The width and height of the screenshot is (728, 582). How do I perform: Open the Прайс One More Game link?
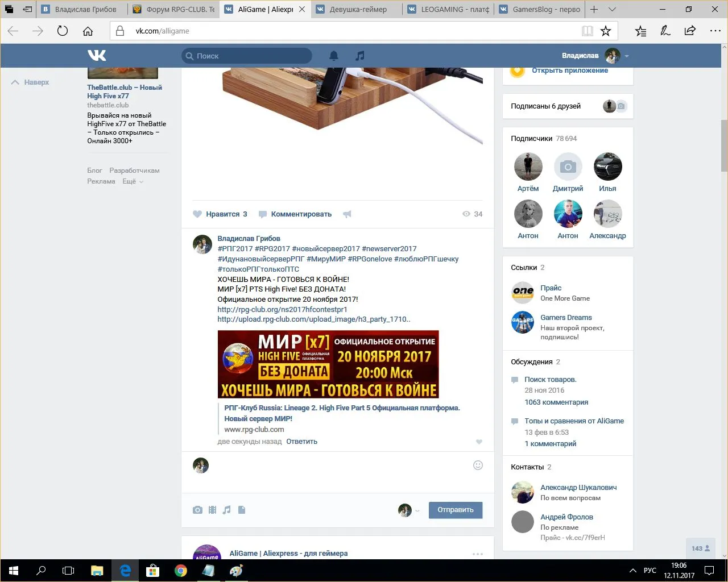coord(551,288)
